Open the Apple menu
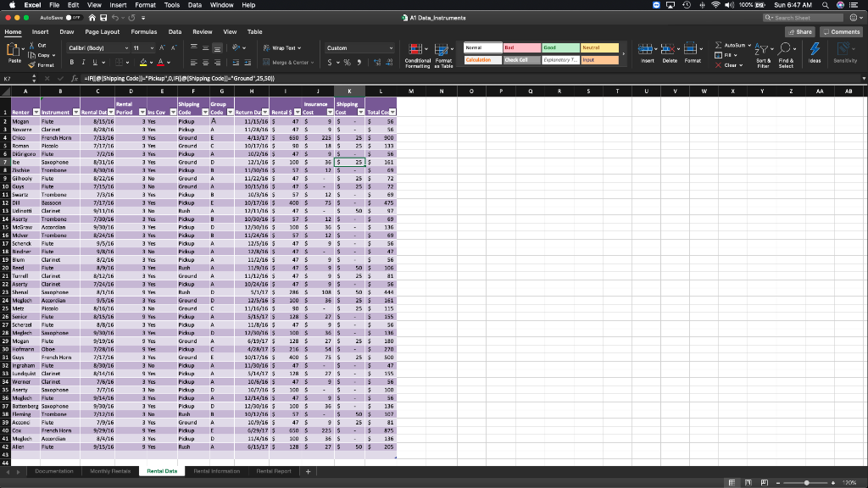This screenshot has height=488, width=868. pyautogui.click(x=12, y=5)
